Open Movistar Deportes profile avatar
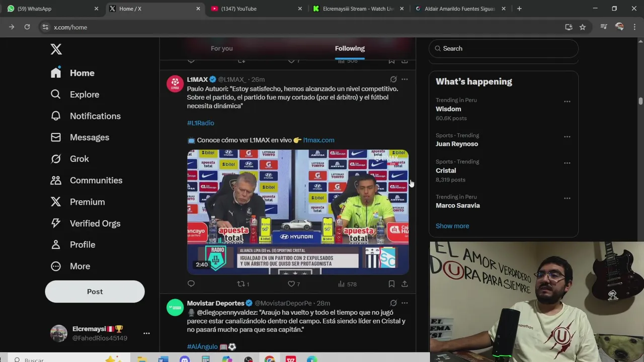 [175, 307]
